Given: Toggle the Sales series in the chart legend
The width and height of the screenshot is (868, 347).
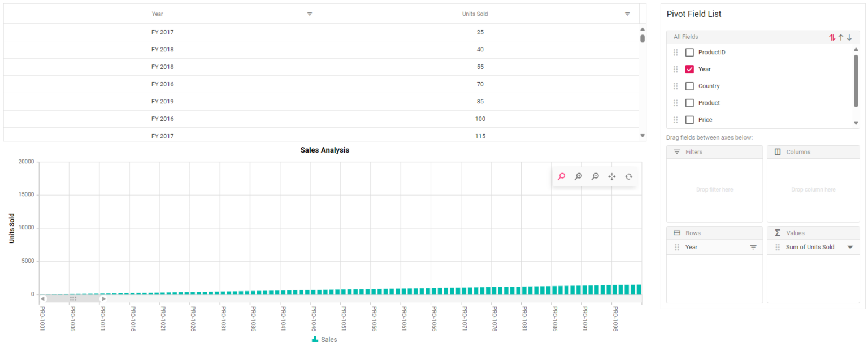Looking at the screenshot, I should click(324, 339).
